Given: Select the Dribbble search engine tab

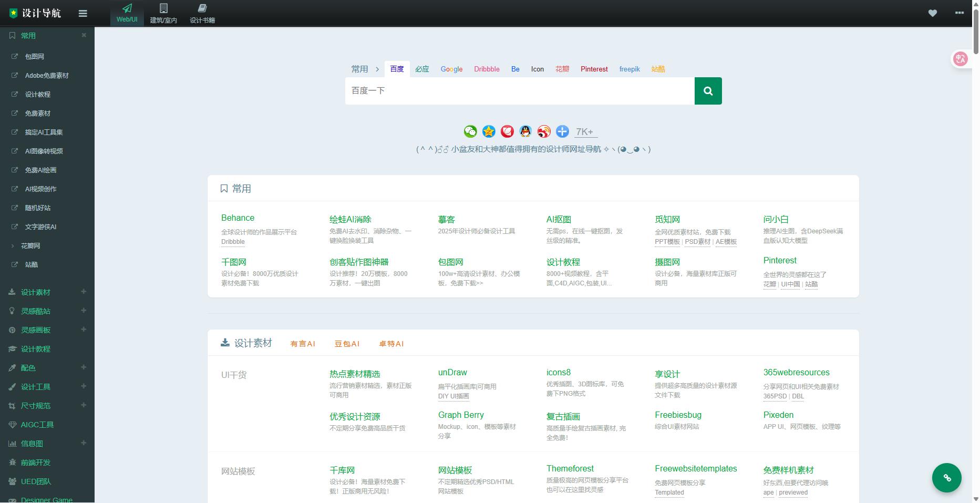Looking at the screenshot, I should (x=486, y=69).
